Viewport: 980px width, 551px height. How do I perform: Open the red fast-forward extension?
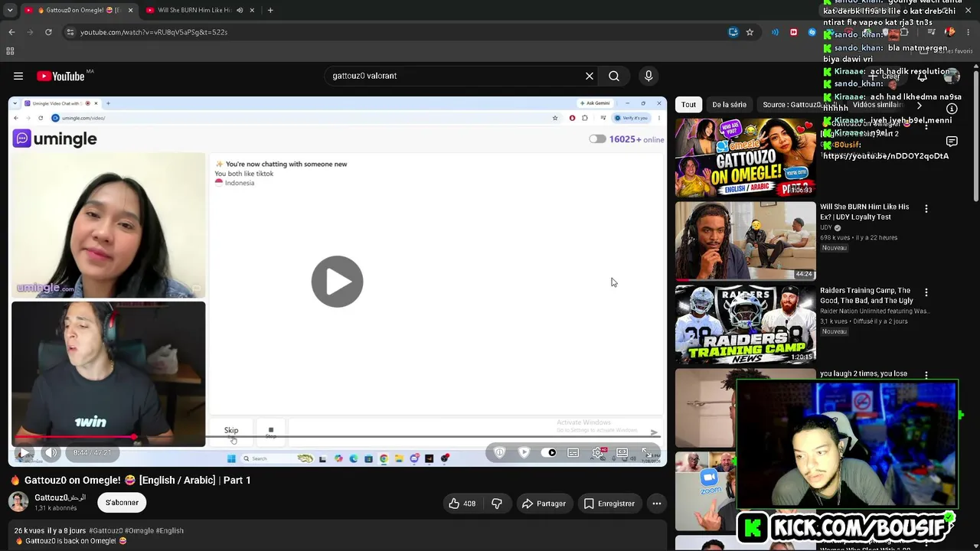tap(793, 32)
